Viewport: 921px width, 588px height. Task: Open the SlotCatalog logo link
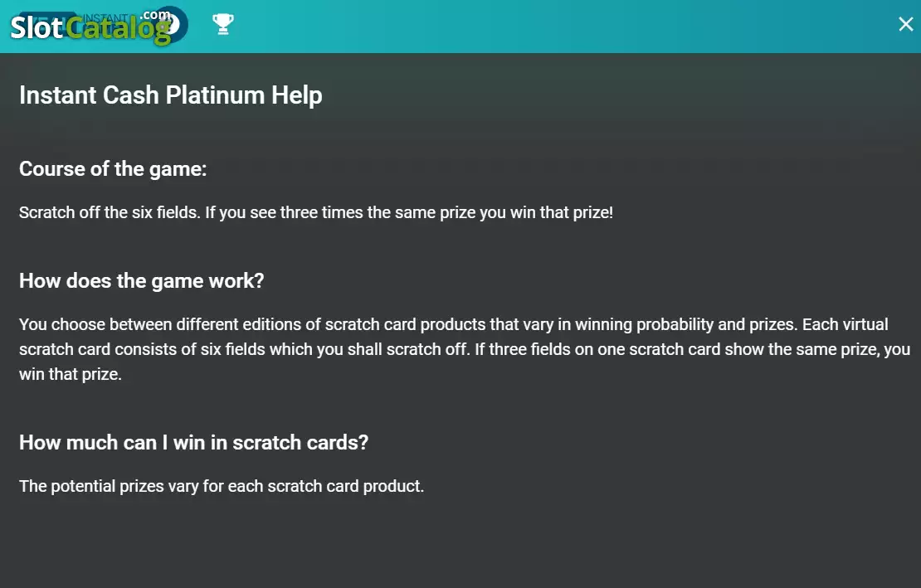pyautogui.click(x=91, y=27)
